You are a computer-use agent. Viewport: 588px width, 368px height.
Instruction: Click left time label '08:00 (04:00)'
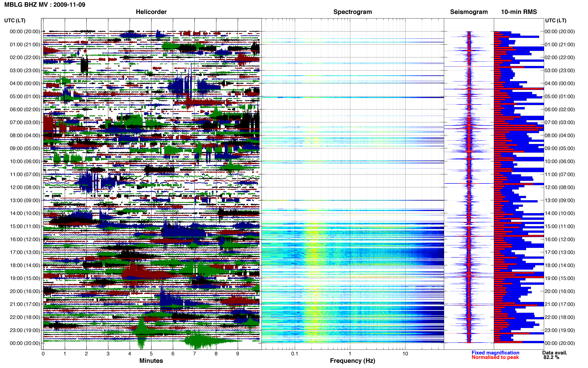coord(25,135)
